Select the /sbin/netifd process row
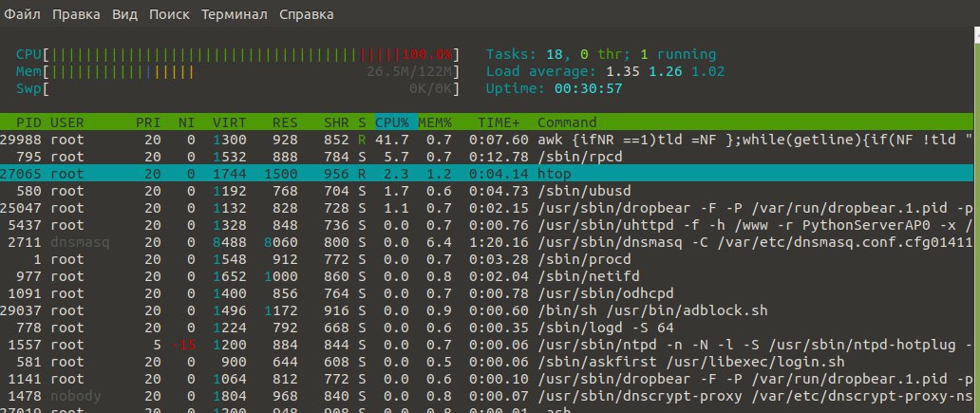Image resolution: width=980 pixels, height=413 pixels. [487, 275]
